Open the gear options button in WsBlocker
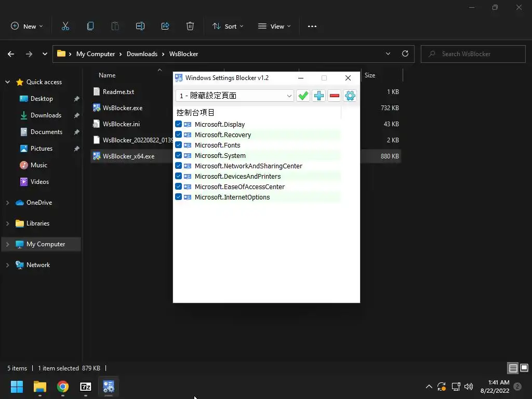532x399 pixels. click(350, 96)
